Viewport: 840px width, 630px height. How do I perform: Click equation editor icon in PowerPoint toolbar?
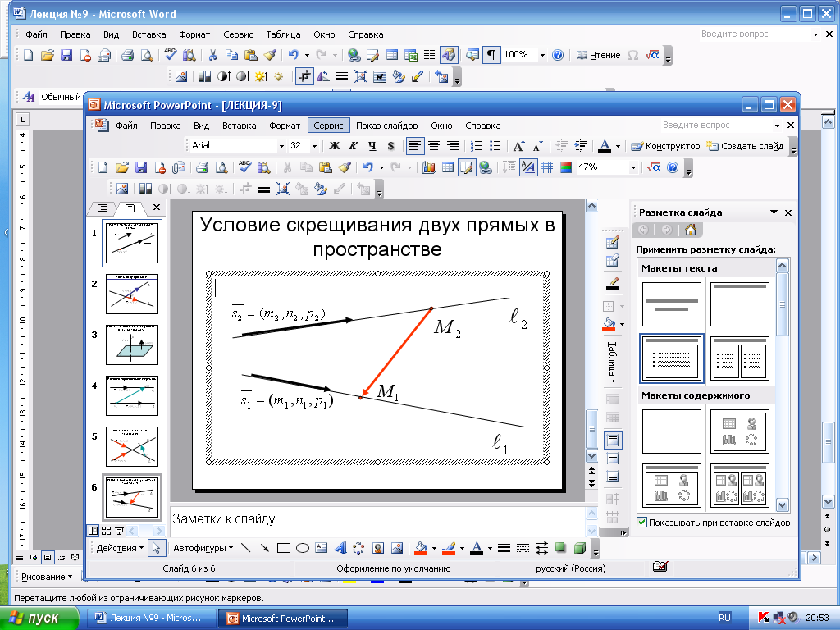[x=654, y=167]
